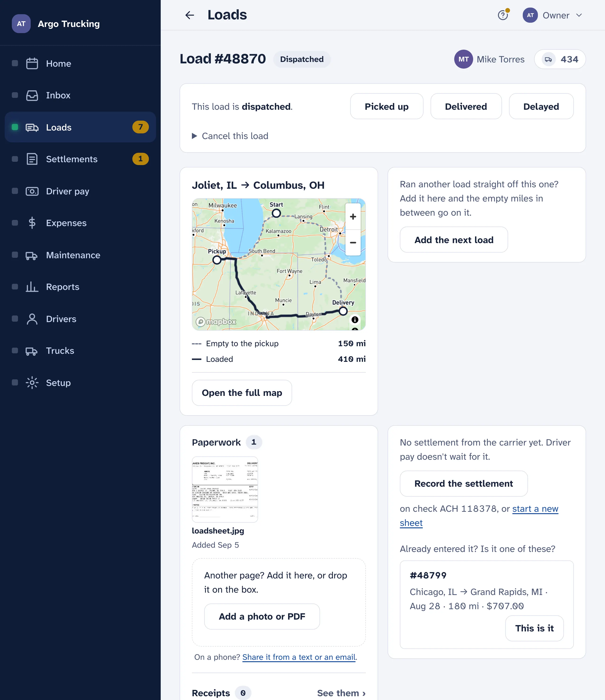Image resolution: width=605 pixels, height=700 pixels.
Task: Open the Driver pay menu item
Action: click(80, 191)
